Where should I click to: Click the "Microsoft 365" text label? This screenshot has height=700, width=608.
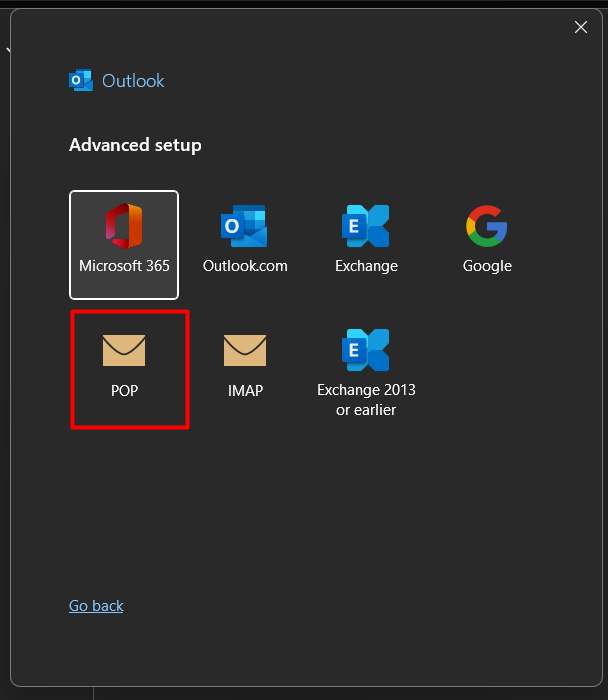pyautogui.click(x=124, y=266)
